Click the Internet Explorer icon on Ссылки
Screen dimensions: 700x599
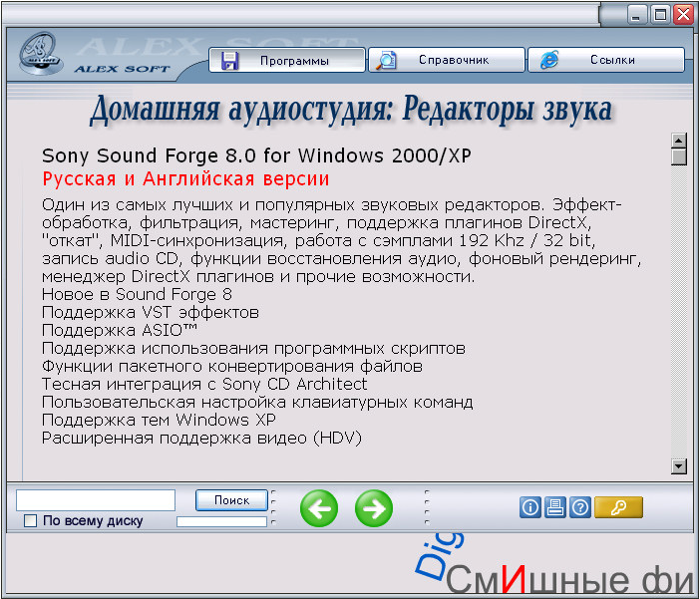[x=549, y=60]
